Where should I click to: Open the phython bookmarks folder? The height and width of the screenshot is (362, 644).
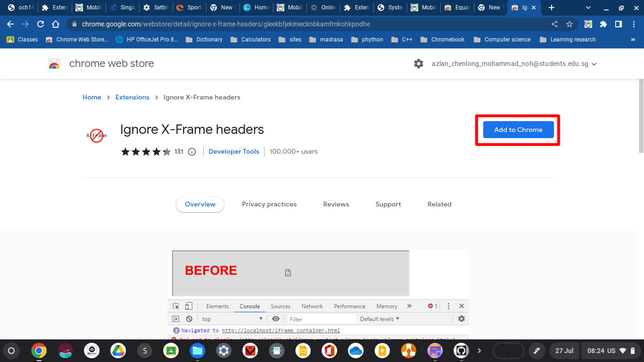tap(367, 40)
